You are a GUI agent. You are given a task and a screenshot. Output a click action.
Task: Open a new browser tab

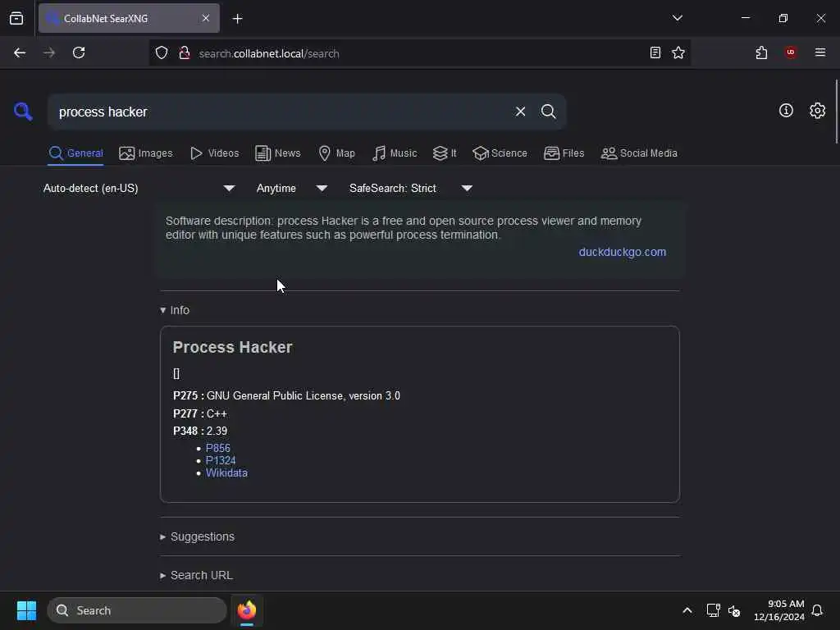point(237,19)
